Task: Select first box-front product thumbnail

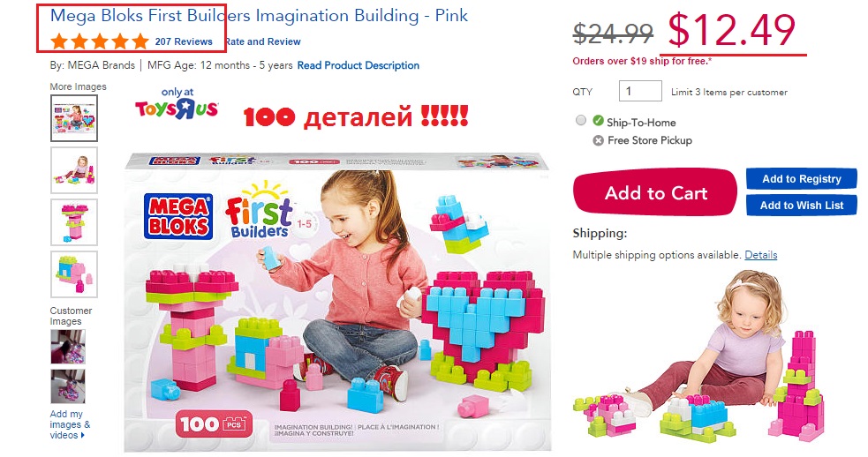Action: pyautogui.click(x=74, y=118)
